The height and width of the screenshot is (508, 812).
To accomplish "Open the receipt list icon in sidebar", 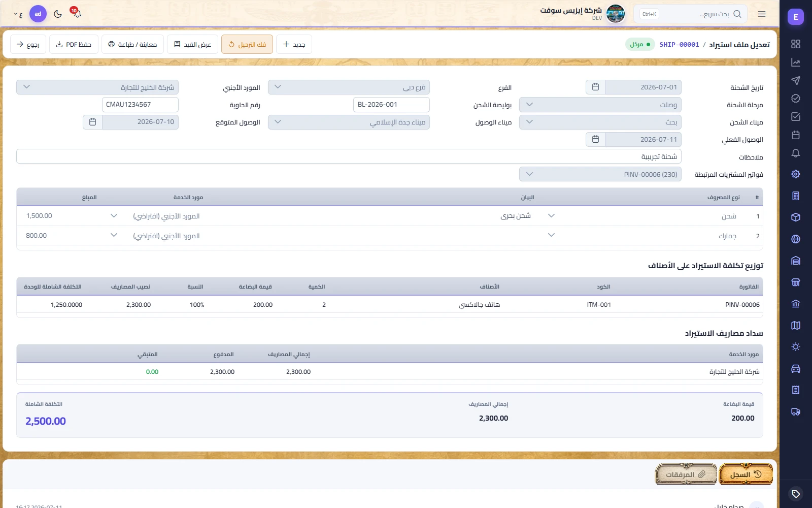I will click(796, 390).
